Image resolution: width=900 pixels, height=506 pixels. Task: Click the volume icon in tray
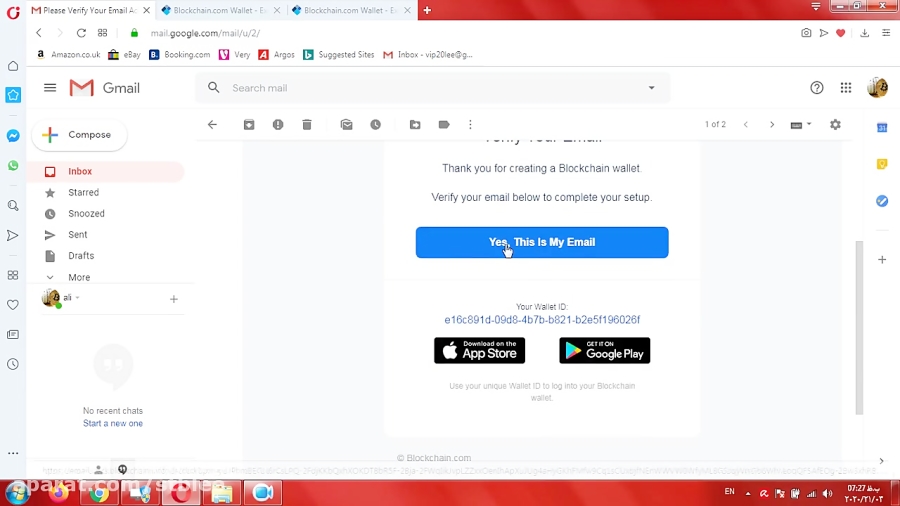pyautogui.click(x=827, y=493)
